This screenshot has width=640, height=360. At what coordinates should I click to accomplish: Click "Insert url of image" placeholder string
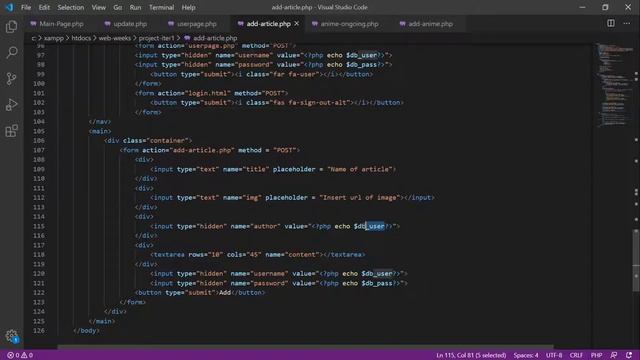(360, 198)
